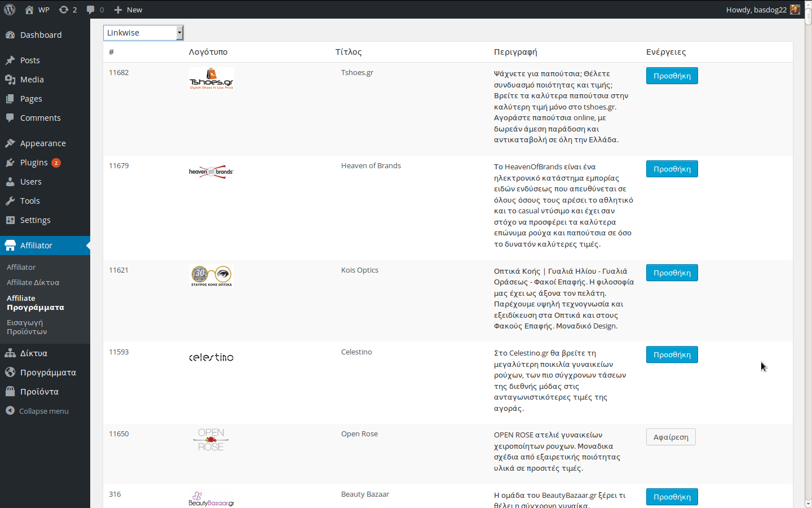Open the Εισαγωγή Προϊόντων submenu link

27,327
